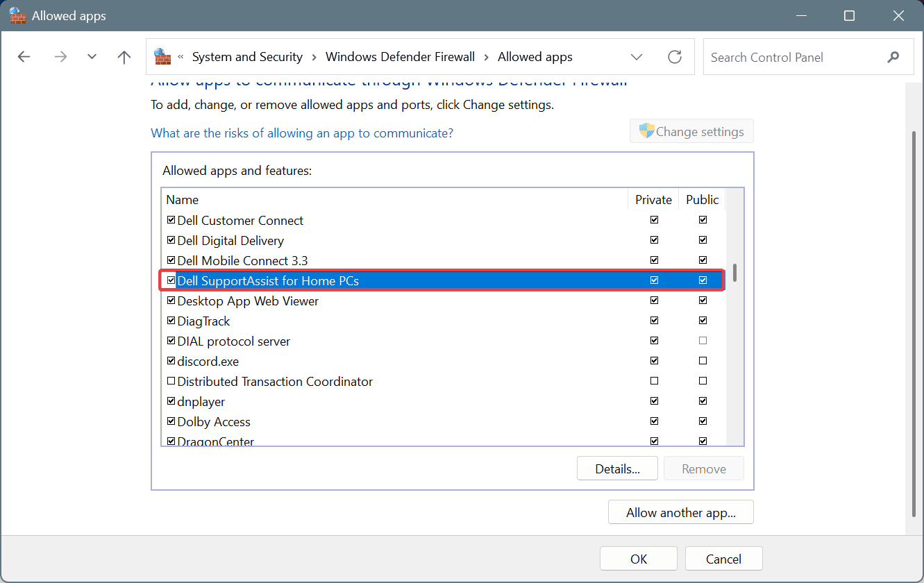Click the Details... button
Screen dimensions: 924x583
[x=617, y=468]
